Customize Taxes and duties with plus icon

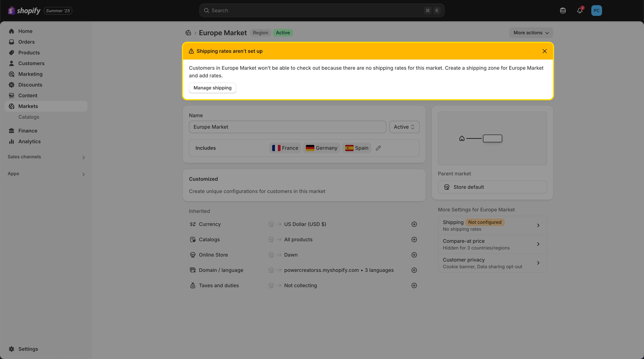(414, 285)
